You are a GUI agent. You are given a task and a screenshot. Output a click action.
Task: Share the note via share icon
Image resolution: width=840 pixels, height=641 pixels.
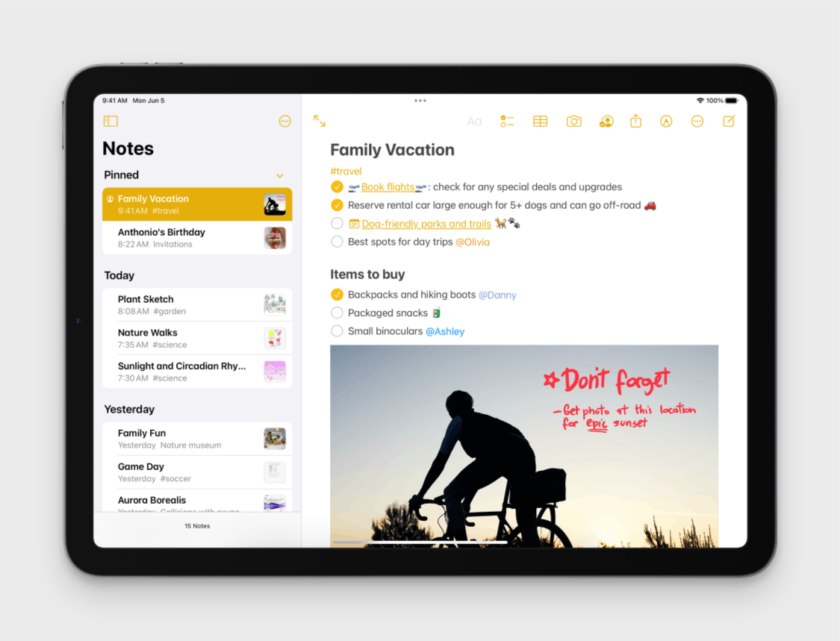[636, 121]
